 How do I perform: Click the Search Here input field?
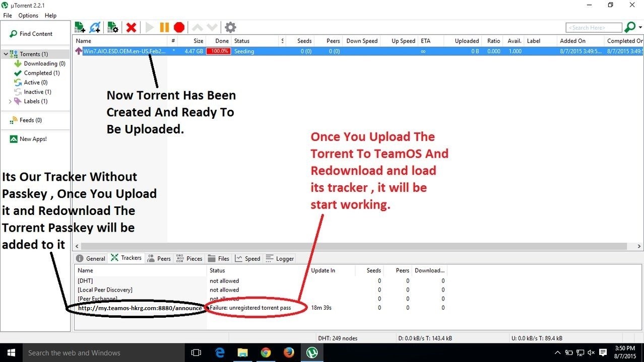click(594, 28)
